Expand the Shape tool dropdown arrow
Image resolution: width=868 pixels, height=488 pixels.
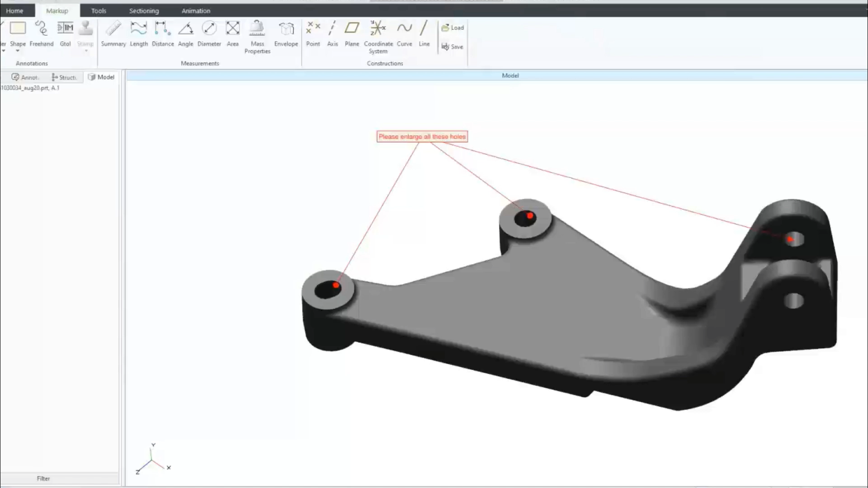tap(18, 51)
